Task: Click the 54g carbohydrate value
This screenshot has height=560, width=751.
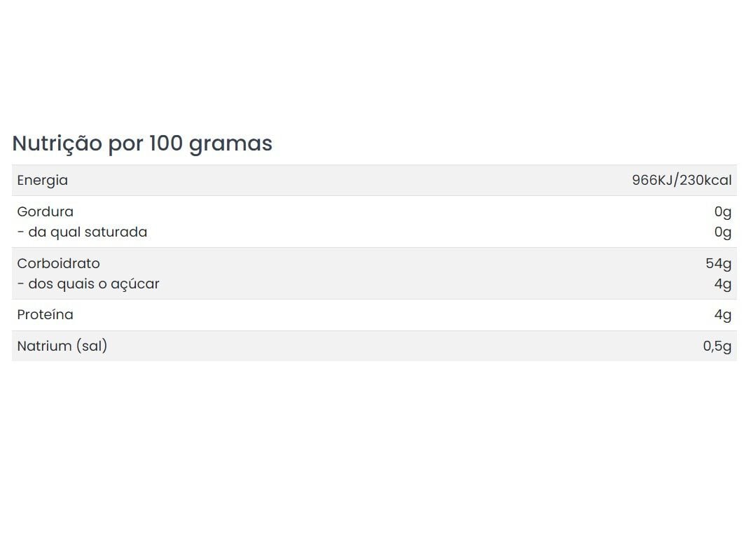Action: [x=718, y=263]
